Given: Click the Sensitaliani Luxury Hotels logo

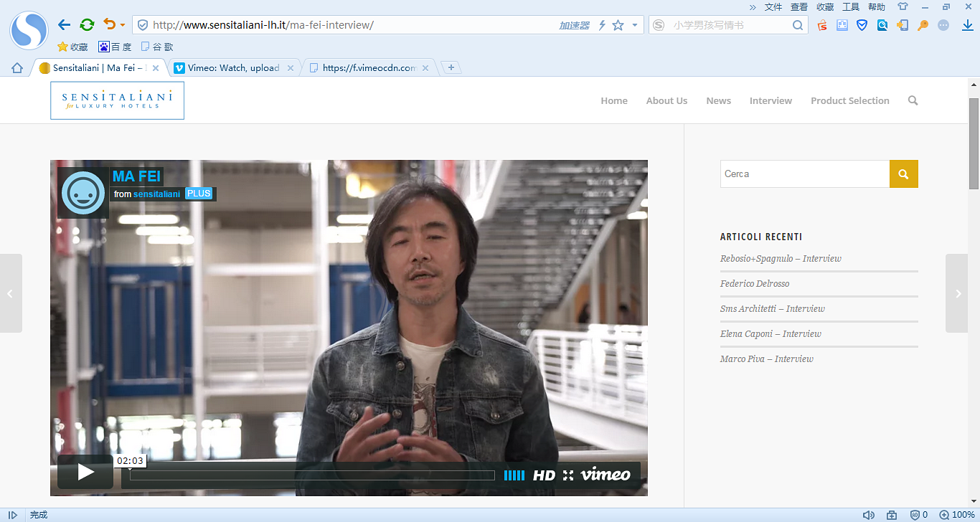Looking at the screenshot, I should pos(117,100).
